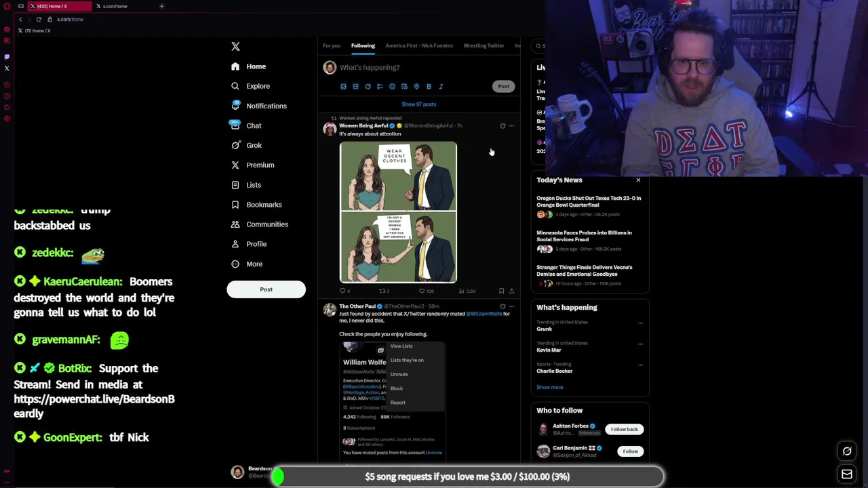The image size is (868, 488).
Task: Switch to the Following tab
Action: point(363,45)
